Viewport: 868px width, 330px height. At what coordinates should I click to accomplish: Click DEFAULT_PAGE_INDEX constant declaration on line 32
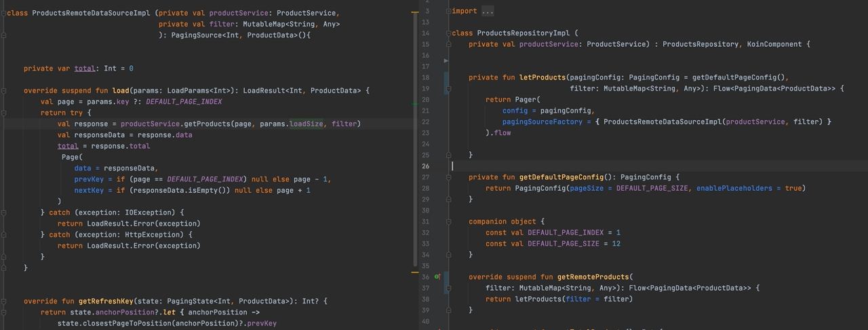click(566, 232)
